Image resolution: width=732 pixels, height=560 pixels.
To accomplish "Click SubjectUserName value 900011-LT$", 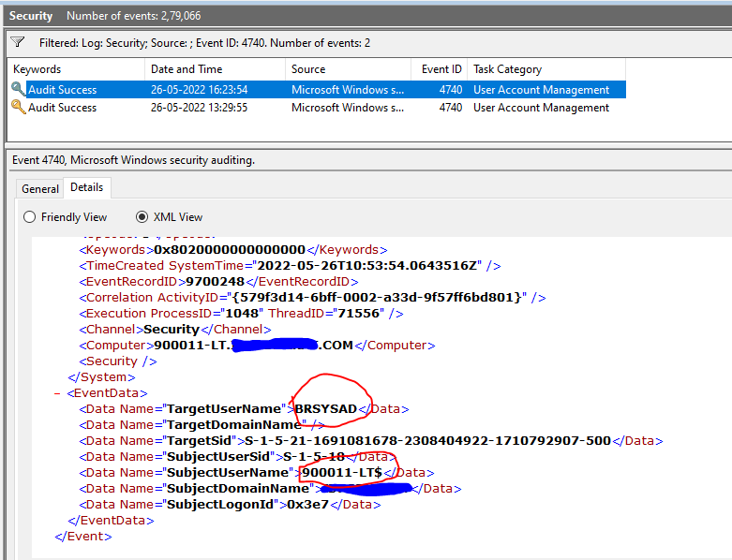I will 342,472.
